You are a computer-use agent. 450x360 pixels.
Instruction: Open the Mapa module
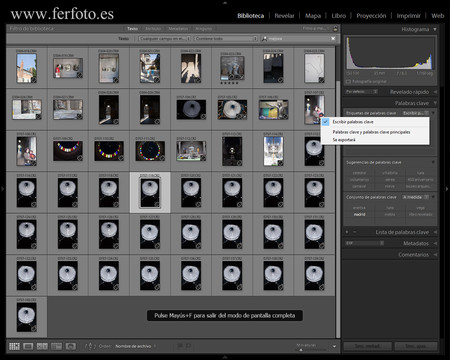pos(313,16)
